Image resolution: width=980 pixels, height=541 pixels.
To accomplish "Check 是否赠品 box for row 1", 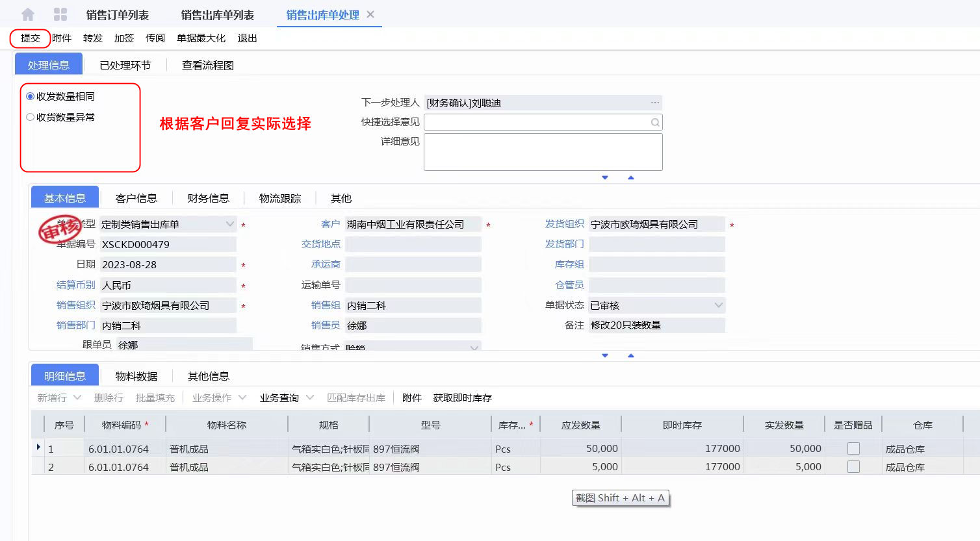I will 853,449.
